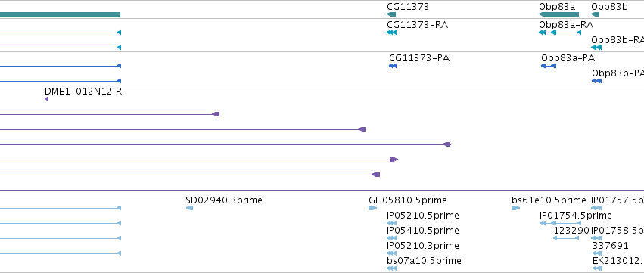Click the IP05210.3prime EST glyph
This screenshot has height=273, width=644.
pyautogui.click(x=391, y=253)
